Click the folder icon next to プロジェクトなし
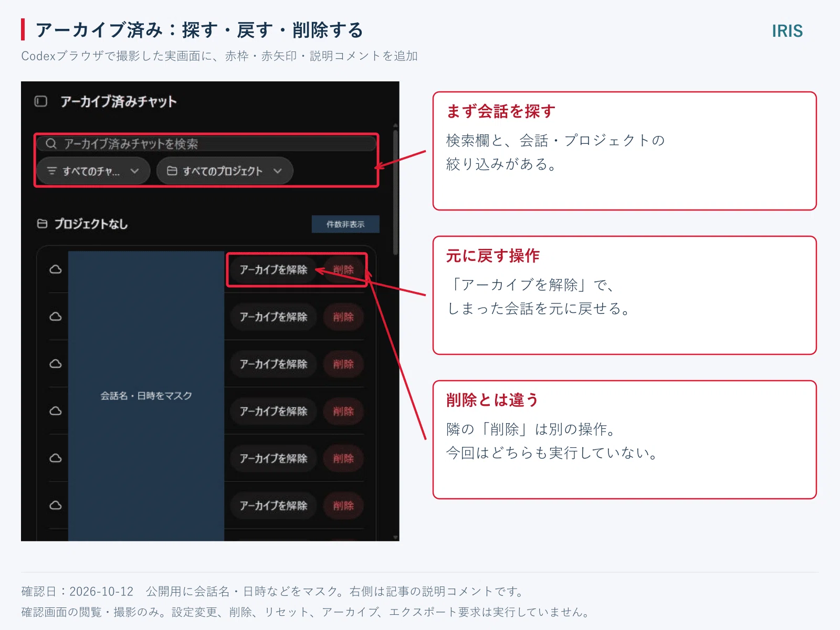The image size is (840, 630). coord(43,224)
